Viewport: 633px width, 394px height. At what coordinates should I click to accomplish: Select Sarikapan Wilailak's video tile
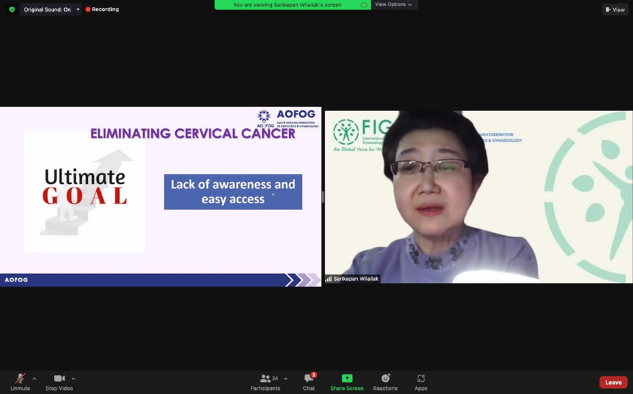(478, 197)
